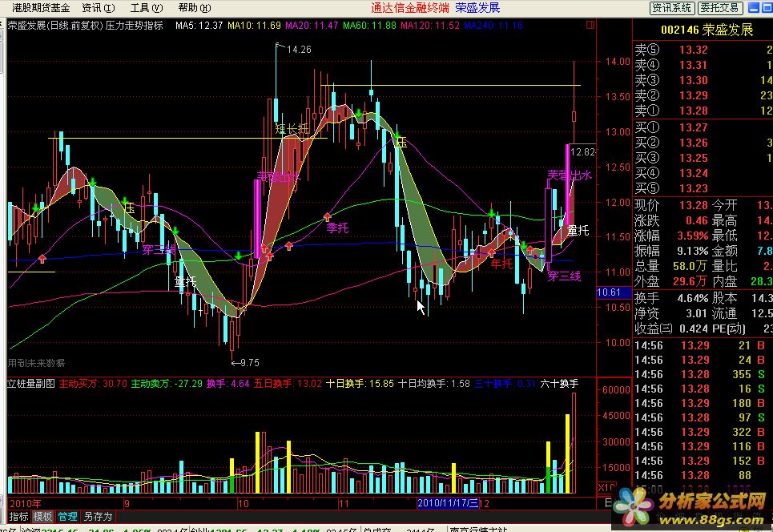Click the small red window icon at chart corner
773x532 pixels.
590,25
